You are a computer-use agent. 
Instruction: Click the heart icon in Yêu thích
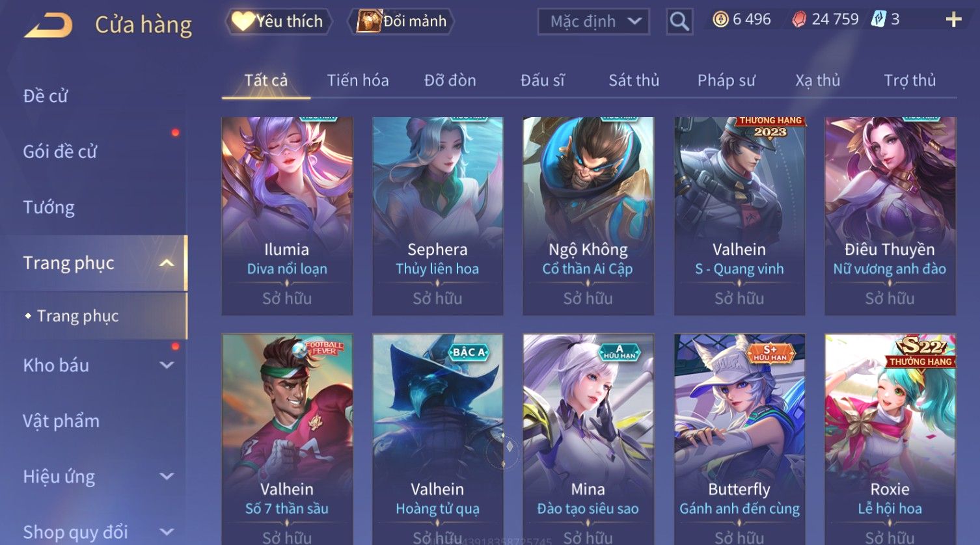click(x=243, y=21)
